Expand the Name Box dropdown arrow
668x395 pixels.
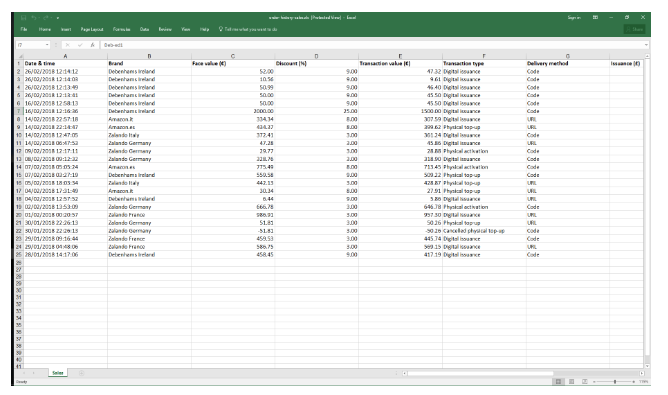(47, 45)
